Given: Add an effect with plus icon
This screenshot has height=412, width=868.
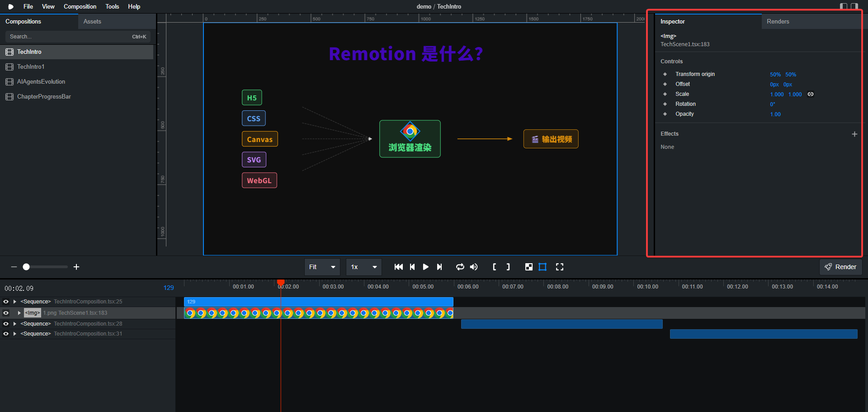Looking at the screenshot, I should 854,134.
